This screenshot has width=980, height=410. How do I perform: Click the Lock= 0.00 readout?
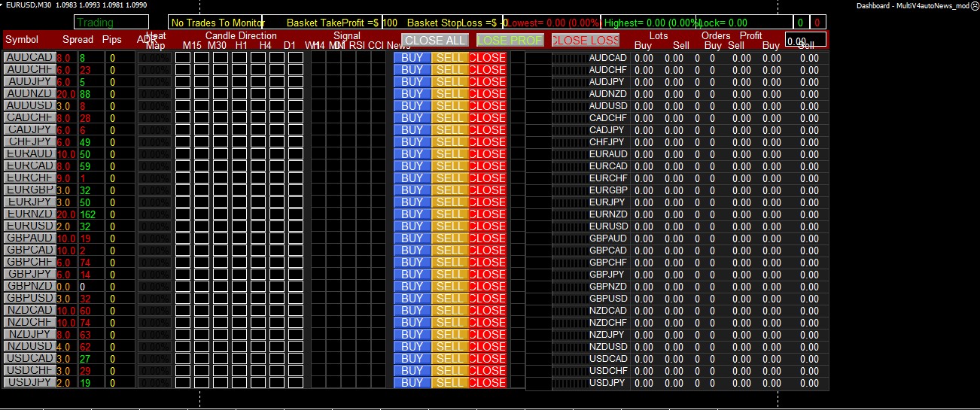pyautogui.click(x=723, y=23)
